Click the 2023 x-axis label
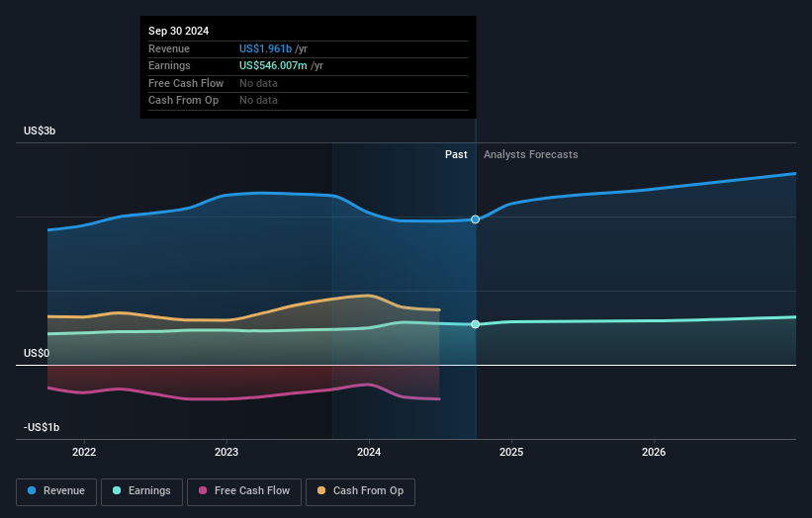The image size is (812, 518). 226,453
